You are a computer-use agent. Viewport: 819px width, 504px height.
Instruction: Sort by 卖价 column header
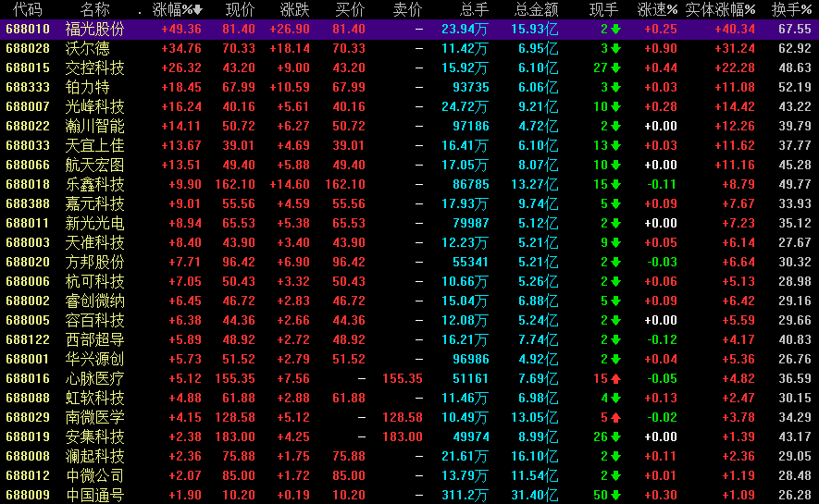pyautogui.click(x=407, y=9)
